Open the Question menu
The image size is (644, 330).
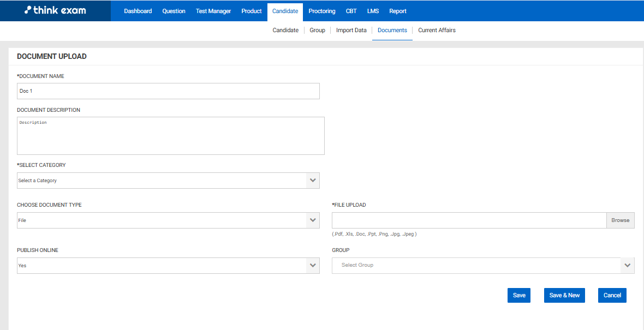click(x=174, y=11)
